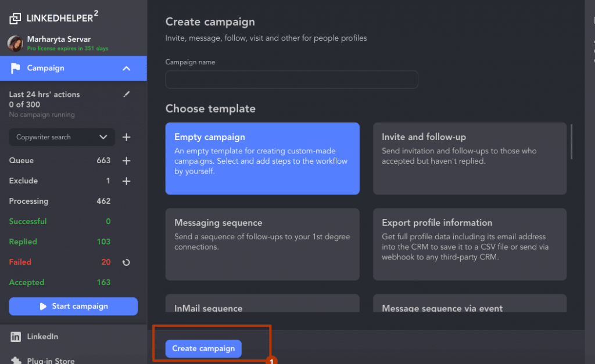Image resolution: width=595 pixels, height=364 pixels.
Task: Select Message sequence via event template
Action: pyautogui.click(x=469, y=303)
